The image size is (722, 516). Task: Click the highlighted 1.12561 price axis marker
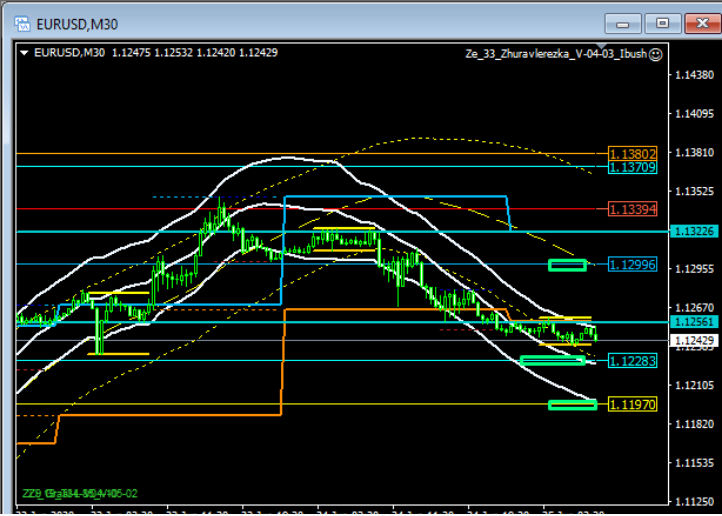pos(694,322)
